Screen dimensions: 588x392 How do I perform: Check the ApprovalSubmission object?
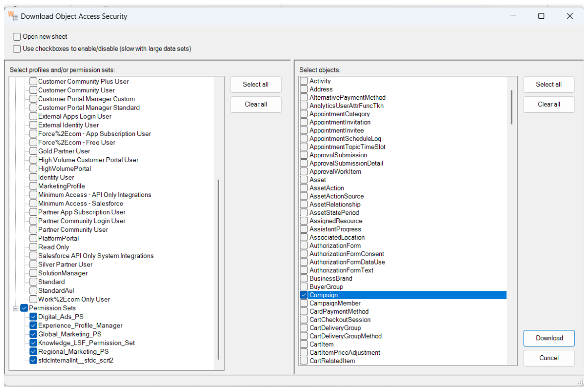click(x=304, y=155)
